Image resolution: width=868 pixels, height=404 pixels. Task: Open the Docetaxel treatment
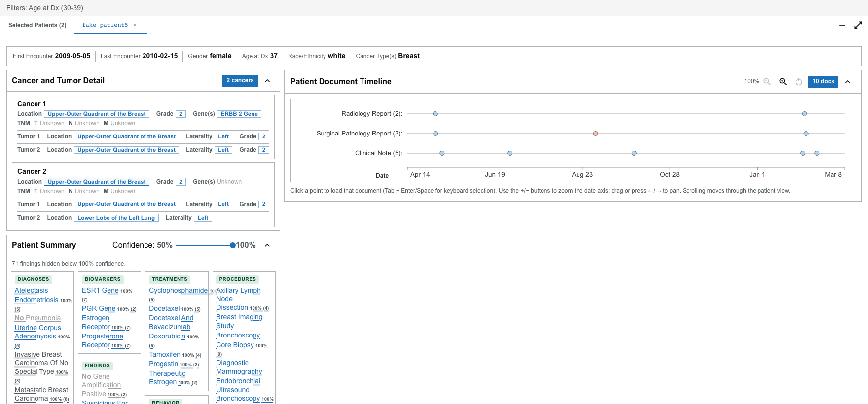[x=164, y=309]
